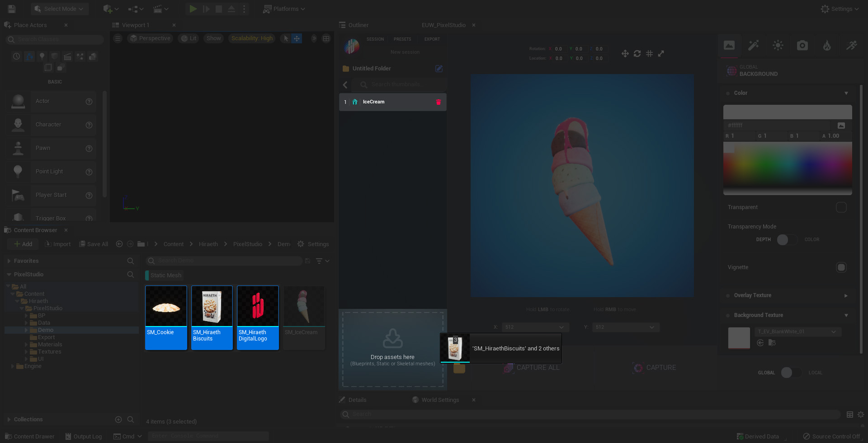Open the sun lighting settings tab
868x443 pixels.
778,45
